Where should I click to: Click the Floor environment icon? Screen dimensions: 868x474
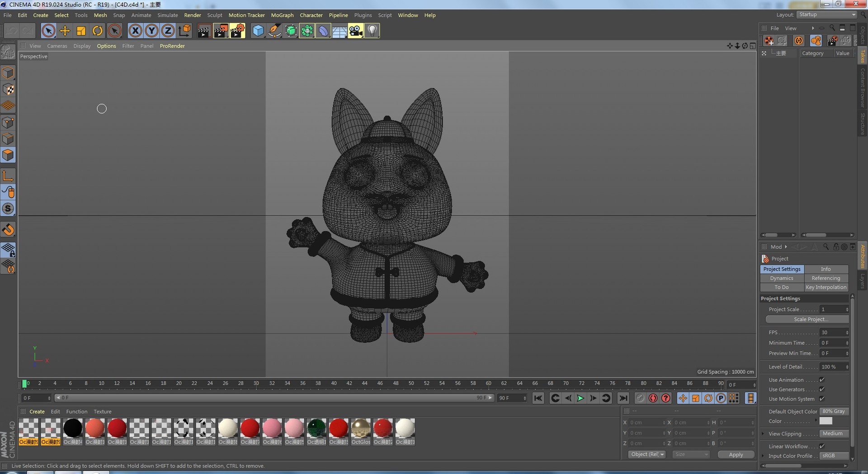click(340, 31)
